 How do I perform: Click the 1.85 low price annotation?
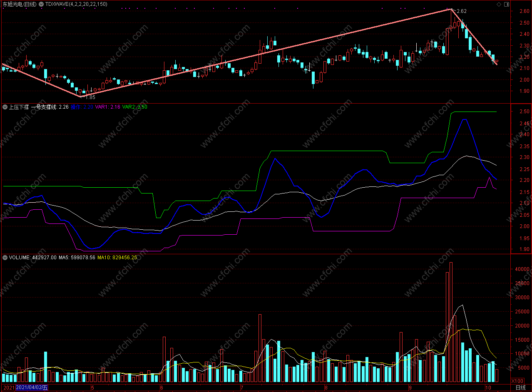coord(90,97)
